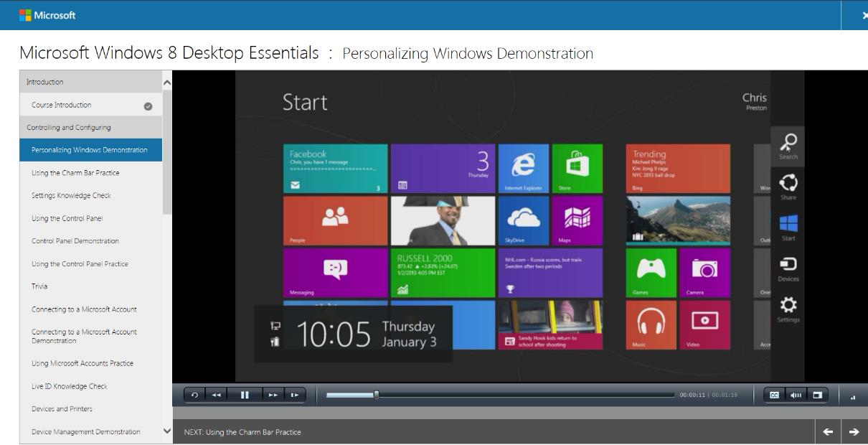868x445 pixels.
Task: Open the Bing Trending tile
Action: click(678, 169)
